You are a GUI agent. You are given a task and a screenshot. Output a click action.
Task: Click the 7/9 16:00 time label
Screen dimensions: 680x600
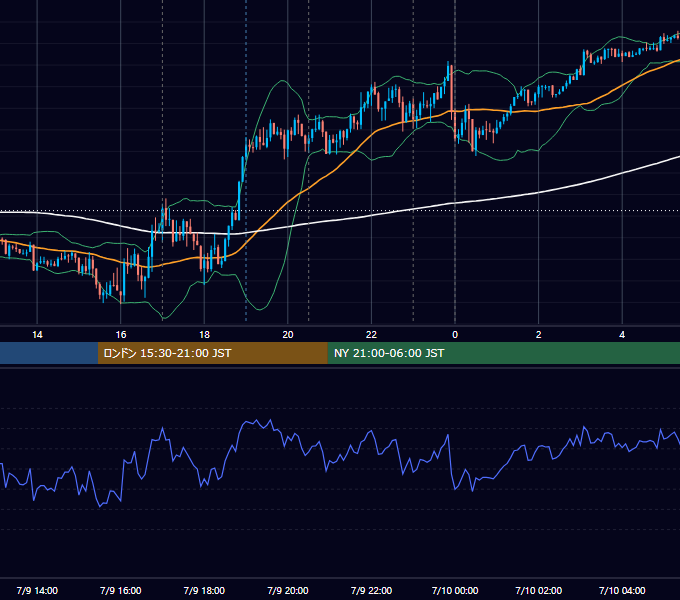(x=121, y=590)
